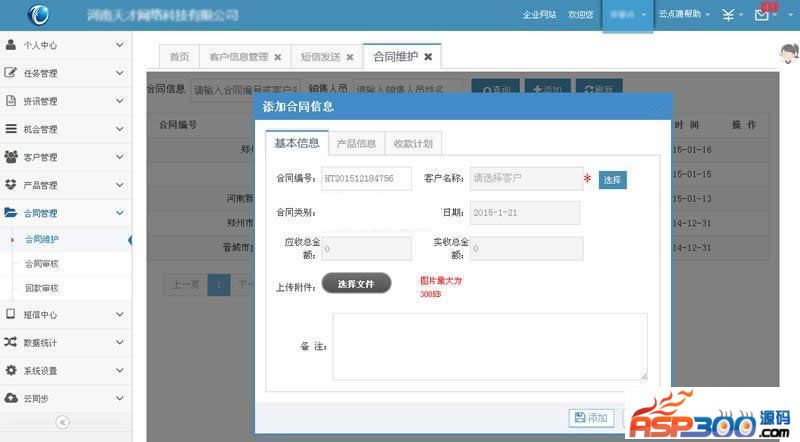Click the 上一页 pagination button

click(x=185, y=285)
